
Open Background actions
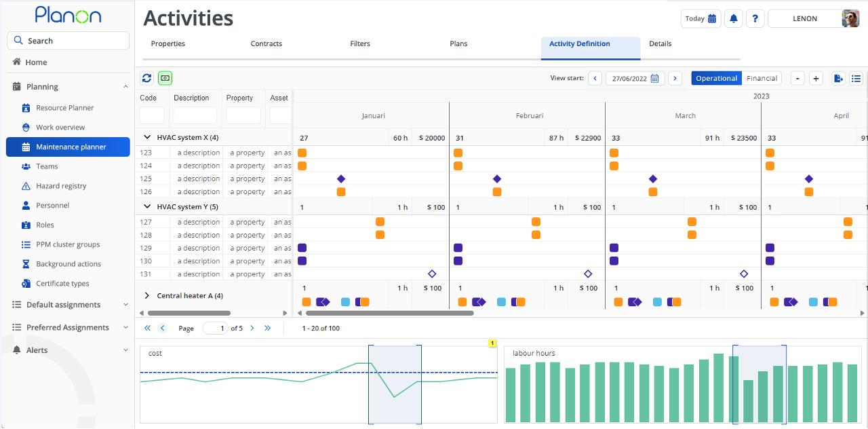(x=68, y=264)
